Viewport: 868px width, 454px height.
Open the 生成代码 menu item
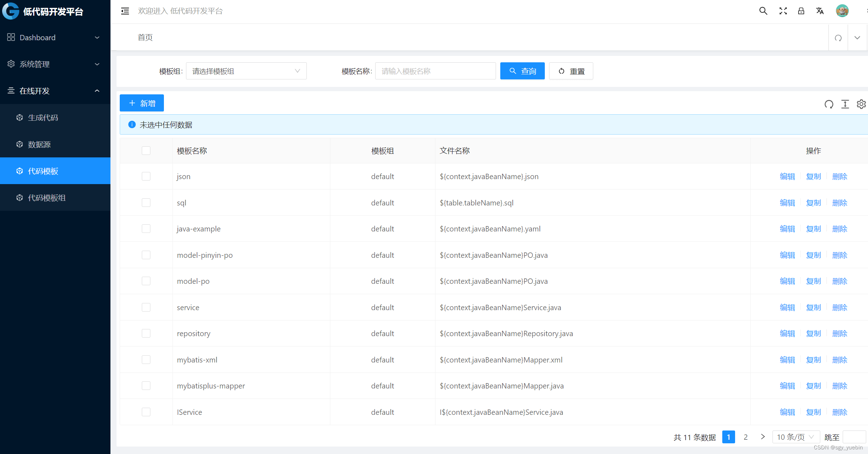pyautogui.click(x=55, y=118)
